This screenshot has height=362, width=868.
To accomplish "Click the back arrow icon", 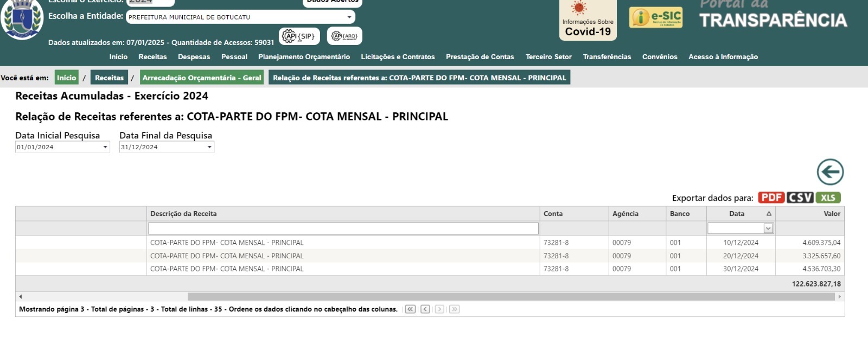I will (x=830, y=173).
